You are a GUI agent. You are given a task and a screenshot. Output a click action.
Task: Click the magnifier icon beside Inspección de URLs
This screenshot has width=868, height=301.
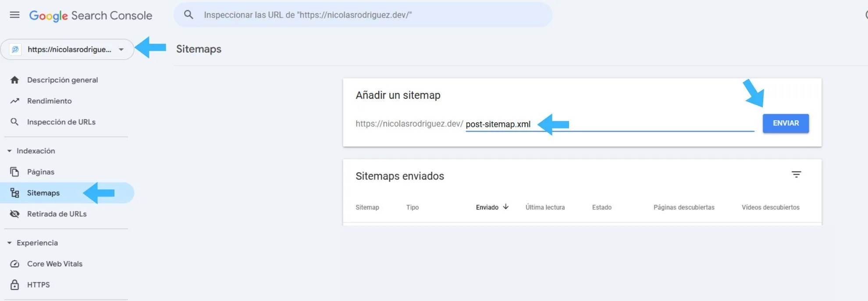coord(14,122)
